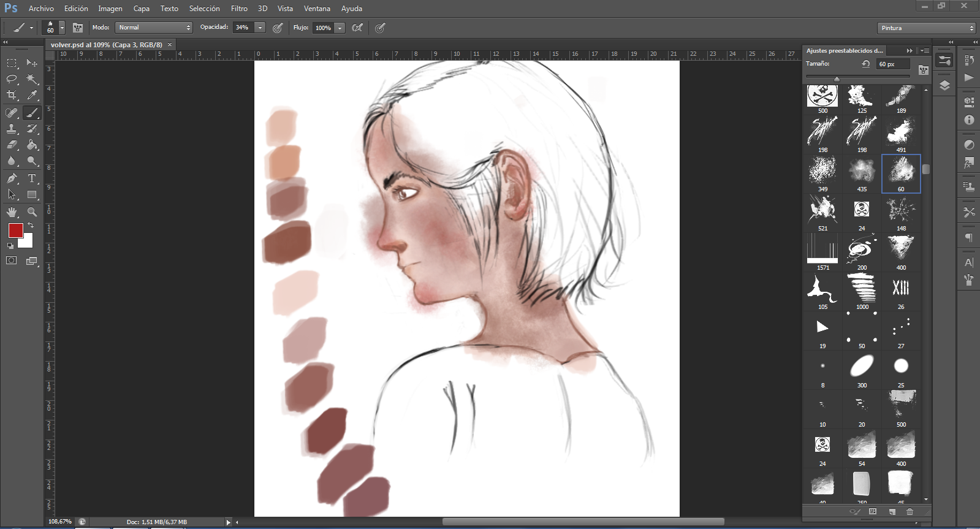
Task: Toggle tablet pressure for opacity
Action: coord(278,28)
